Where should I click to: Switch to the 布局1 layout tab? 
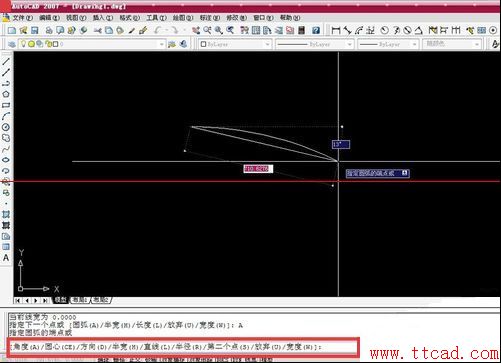tap(80, 300)
